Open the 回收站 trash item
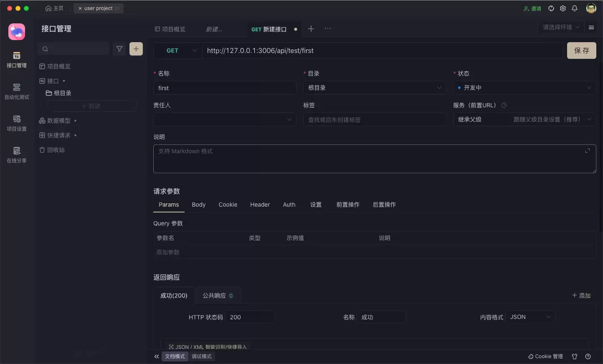Viewport: 603px width, 364px height. [52, 150]
